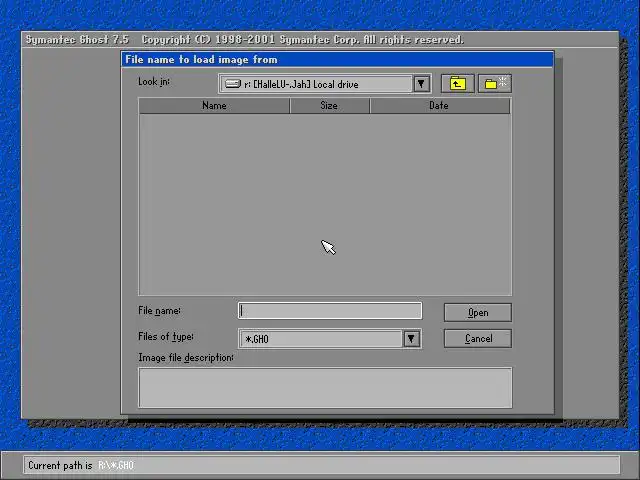Go up one folder level icon
The image size is (640, 480).
[x=458, y=84]
